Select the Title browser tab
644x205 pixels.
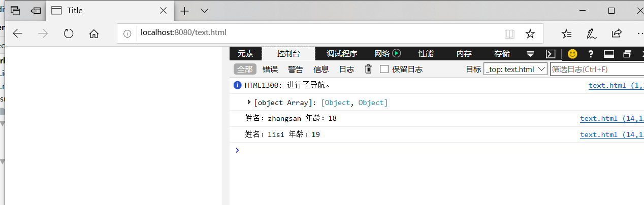110,11
